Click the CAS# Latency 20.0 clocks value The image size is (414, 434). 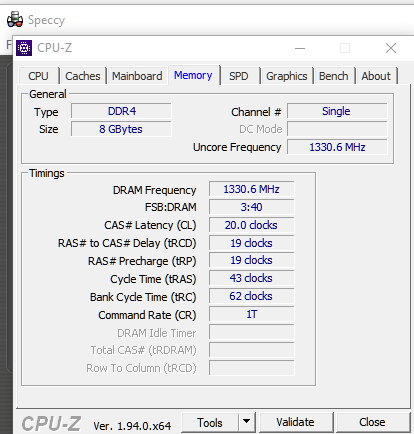(x=252, y=225)
